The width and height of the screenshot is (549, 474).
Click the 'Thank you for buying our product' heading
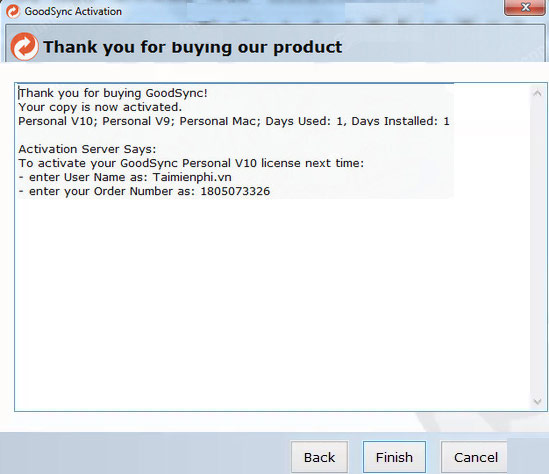coord(193,47)
